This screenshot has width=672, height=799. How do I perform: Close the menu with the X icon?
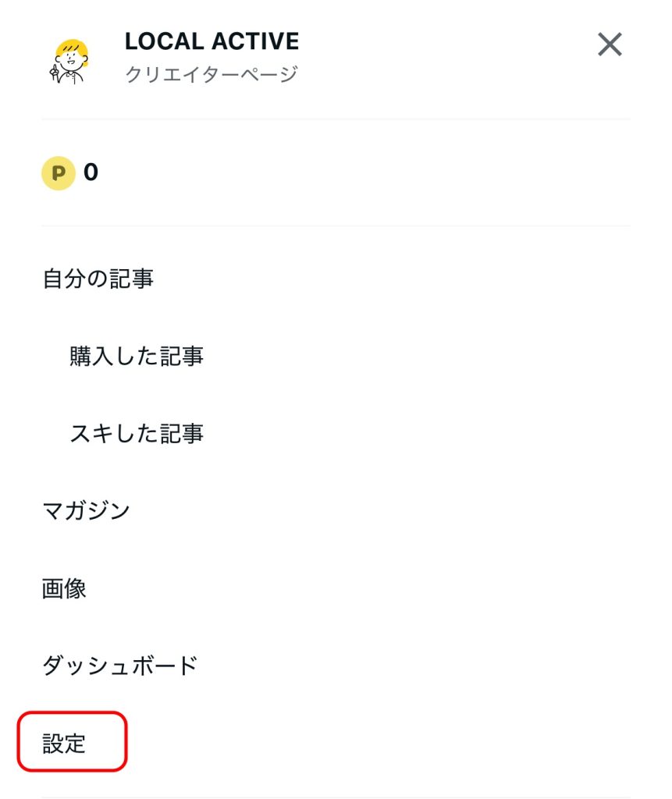[x=610, y=44]
